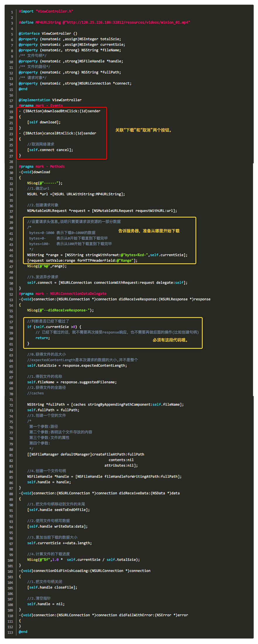258x644 pixels.
Task: Select the #pragma mark - Methods line
Action: pyautogui.click(x=42, y=167)
